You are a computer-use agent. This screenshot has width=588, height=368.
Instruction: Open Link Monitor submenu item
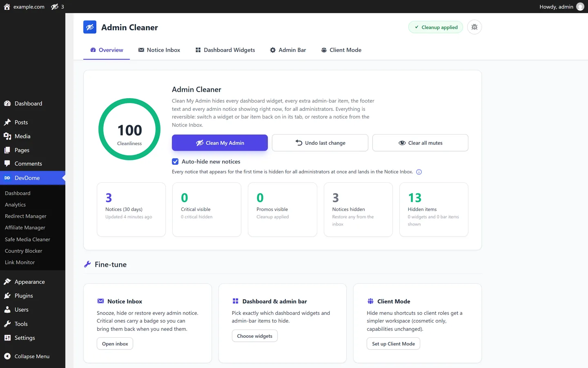tap(20, 262)
